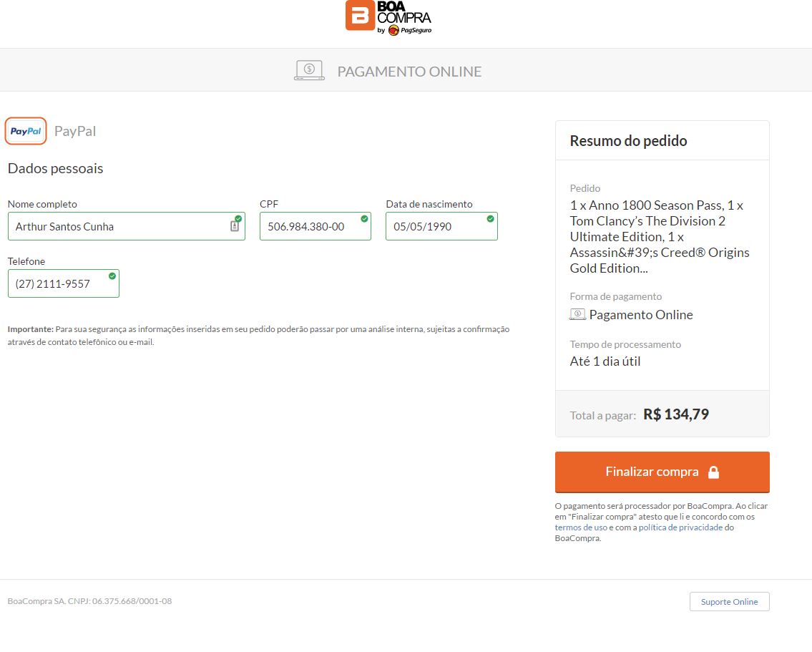Click the Tempo de processamento label

point(625,344)
